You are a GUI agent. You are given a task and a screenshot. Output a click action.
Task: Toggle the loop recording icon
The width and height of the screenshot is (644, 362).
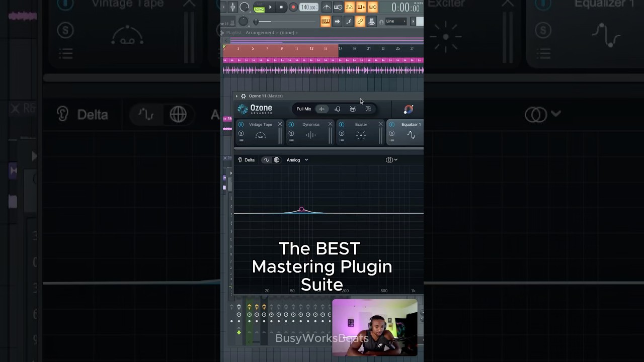click(x=372, y=7)
